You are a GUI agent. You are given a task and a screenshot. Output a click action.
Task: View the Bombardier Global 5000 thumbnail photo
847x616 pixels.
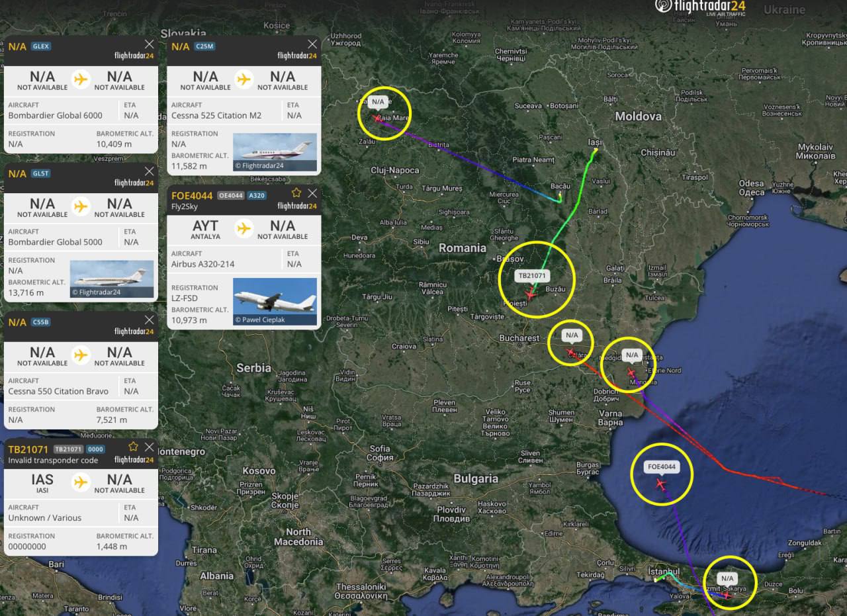(112, 279)
